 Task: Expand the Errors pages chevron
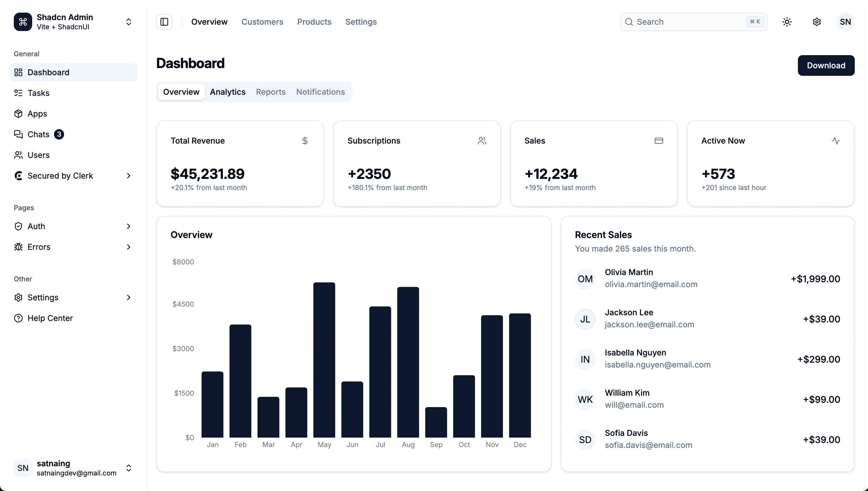point(128,247)
